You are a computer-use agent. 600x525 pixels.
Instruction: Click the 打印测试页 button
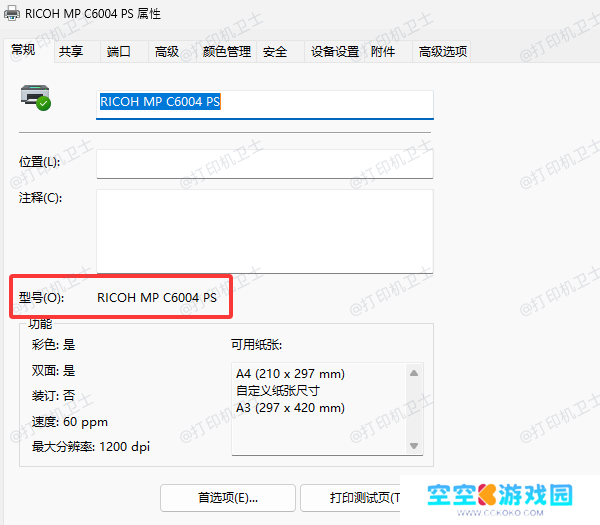[350, 498]
